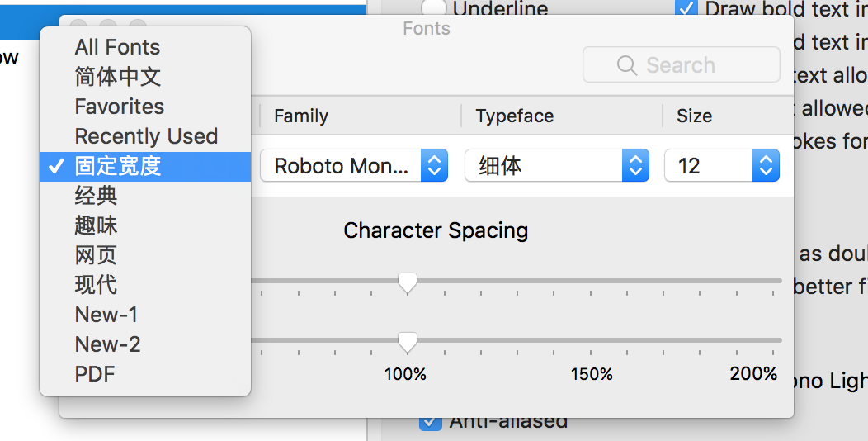Open the font size 12 dropdown

click(721, 166)
